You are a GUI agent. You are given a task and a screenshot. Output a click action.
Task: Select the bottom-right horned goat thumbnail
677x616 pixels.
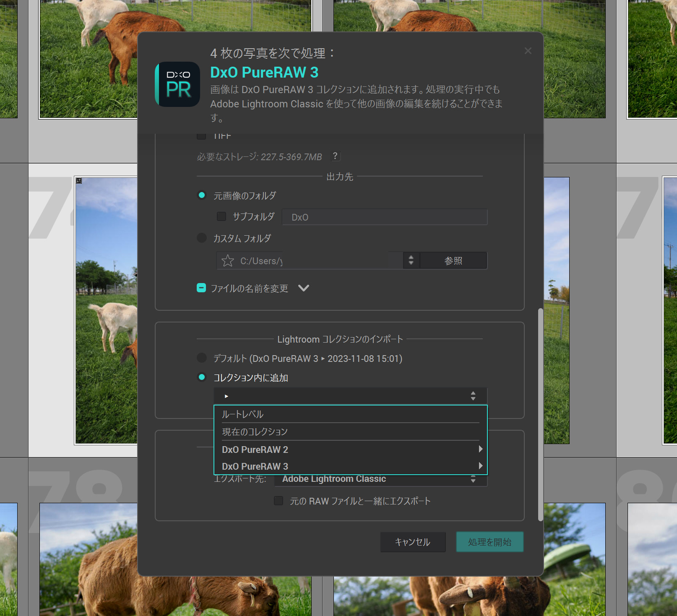(x=469, y=596)
